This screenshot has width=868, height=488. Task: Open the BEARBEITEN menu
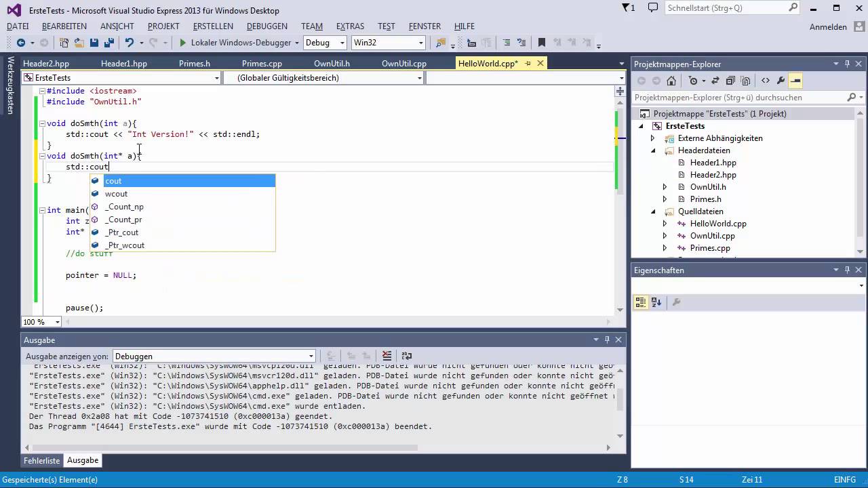click(64, 26)
